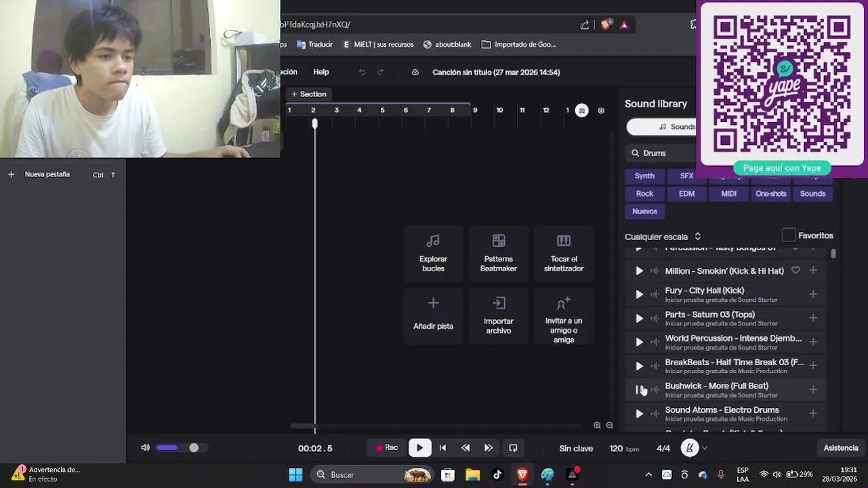868x488 pixels.
Task: Open the Explorar bucles tile
Action: (433, 254)
